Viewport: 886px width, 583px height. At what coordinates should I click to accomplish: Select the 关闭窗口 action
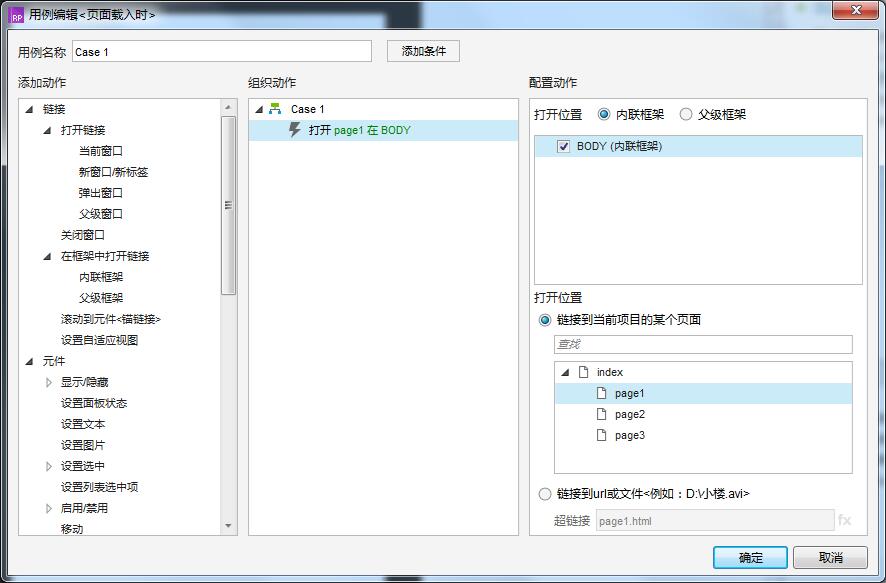coord(82,235)
